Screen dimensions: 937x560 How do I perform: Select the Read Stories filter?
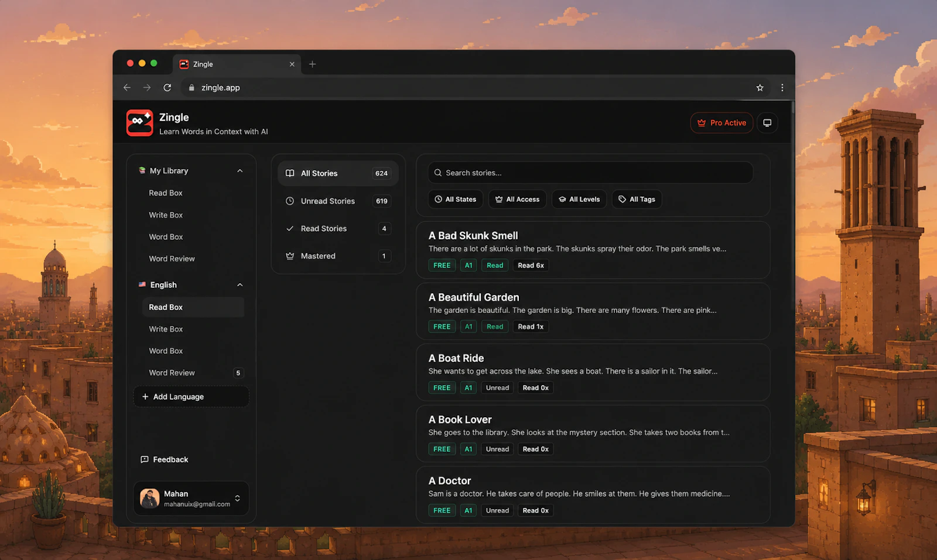pos(338,228)
